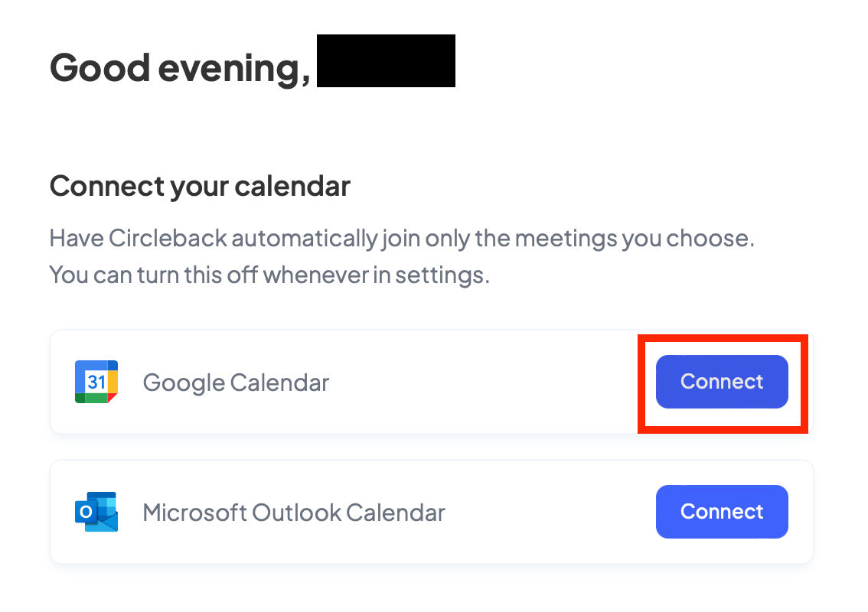Click the "Connect your calendar" heading
The height and width of the screenshot is (612, 868).
200,186
